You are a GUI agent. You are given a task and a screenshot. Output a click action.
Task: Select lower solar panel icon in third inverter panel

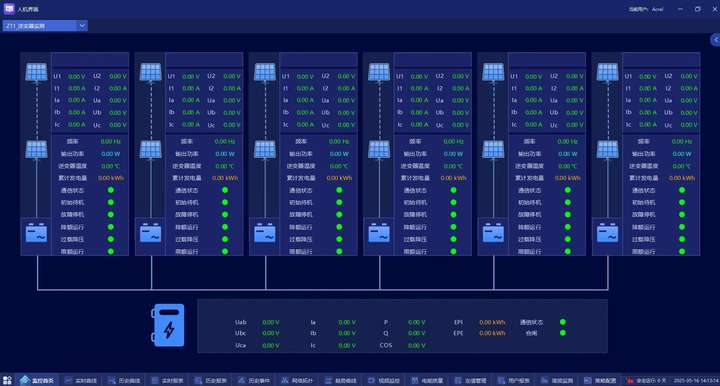click(x=265, y=150)
